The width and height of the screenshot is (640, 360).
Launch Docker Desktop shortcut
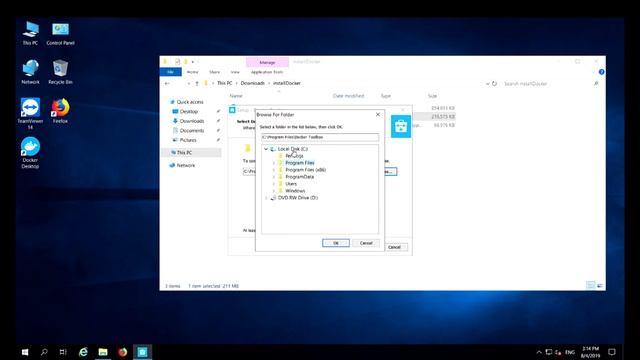point(30,152)
